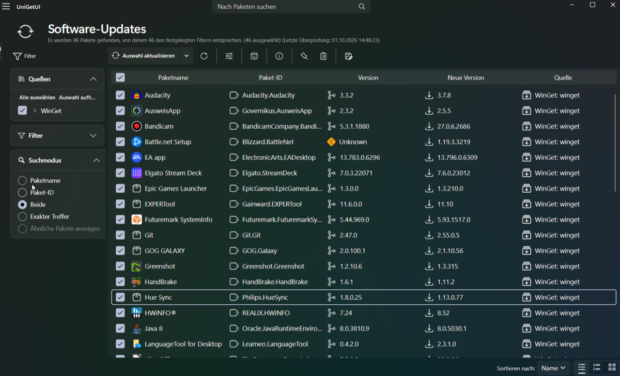Uncheck the Git package checkbox
620x376 pixels.
pyautogui.click(x=120, y=235)
